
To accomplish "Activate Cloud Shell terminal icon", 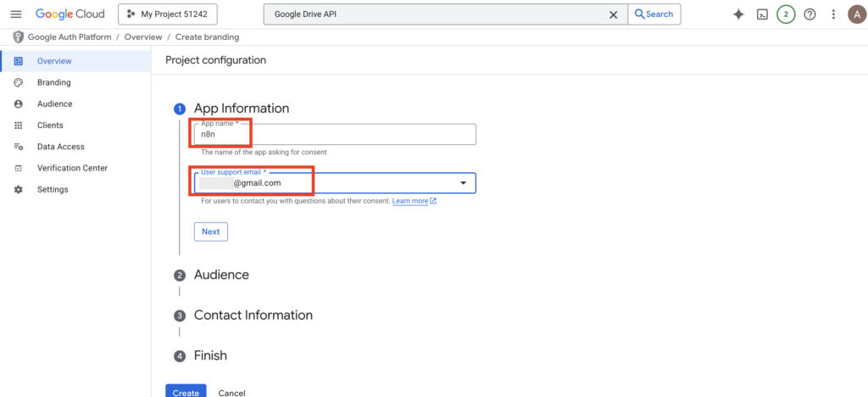I will pos(762,14).
